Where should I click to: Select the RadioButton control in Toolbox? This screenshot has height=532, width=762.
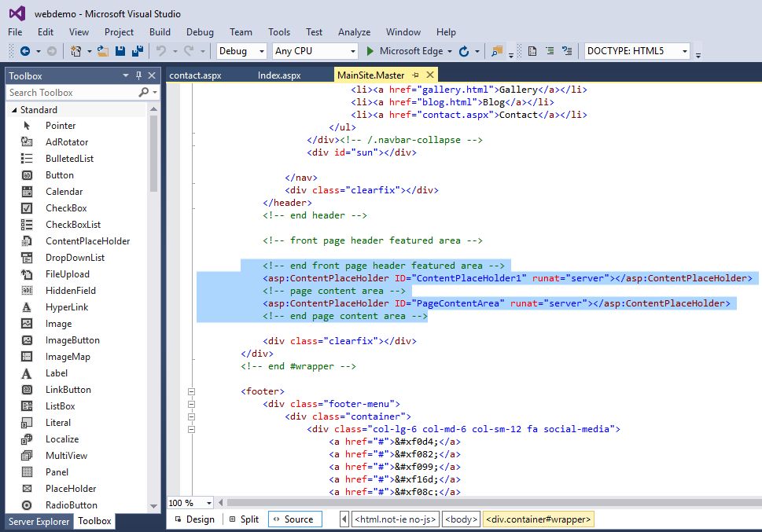pos(71,505)
